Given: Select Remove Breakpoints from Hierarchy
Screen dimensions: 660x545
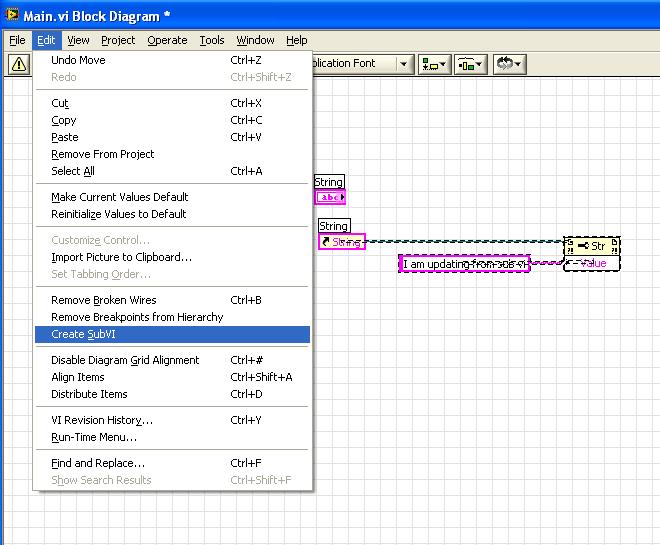Looking at the screenshot, I should (173, 317).
